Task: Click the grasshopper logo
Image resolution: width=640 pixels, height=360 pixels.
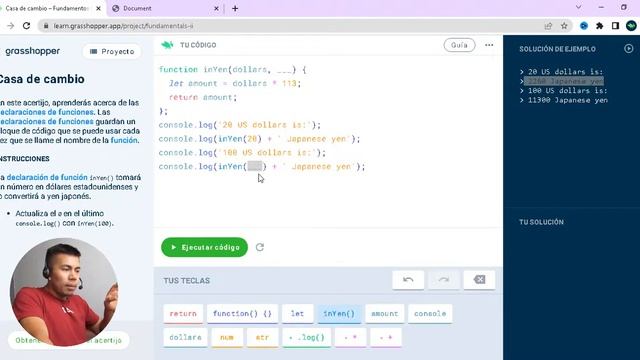Action: tap(32, 51)
